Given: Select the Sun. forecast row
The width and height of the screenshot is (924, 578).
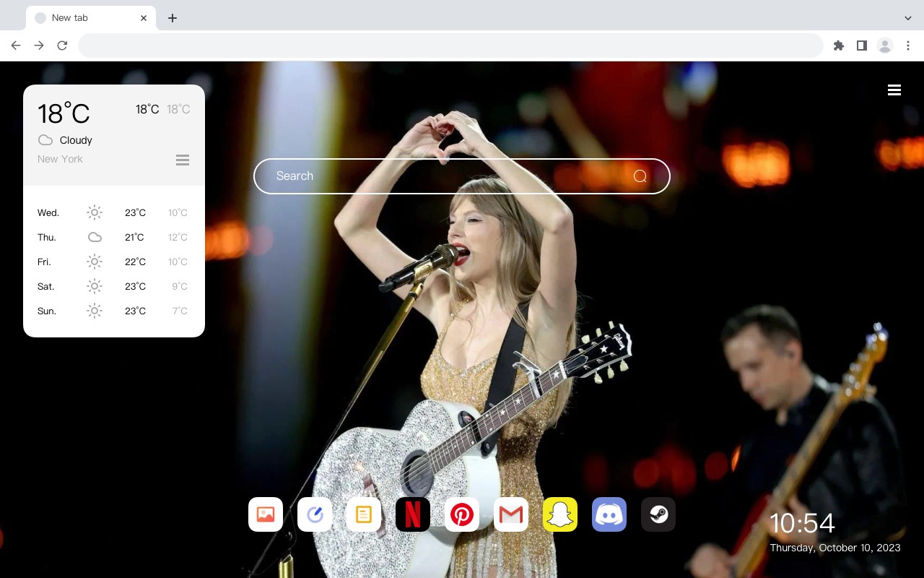Looking at the screenshot, I should point(114,311).
